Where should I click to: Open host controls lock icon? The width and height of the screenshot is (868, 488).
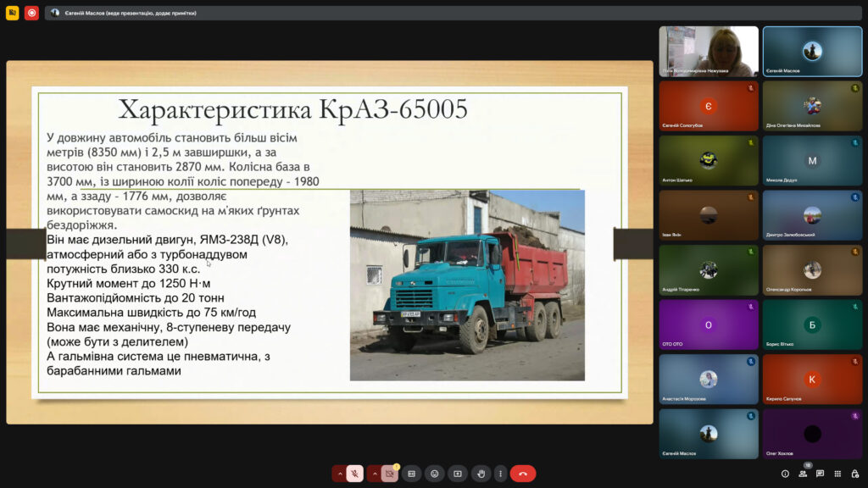pos(855,474)
